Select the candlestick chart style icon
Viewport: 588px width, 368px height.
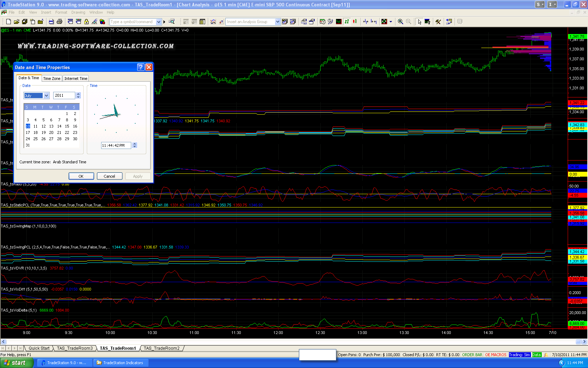355,22
